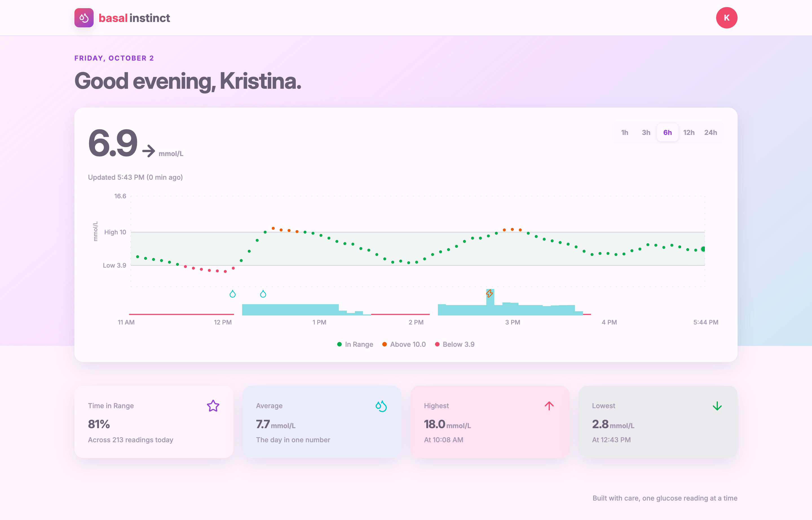The image size is (812, 520).
Task: Click the '5:44 PM' time axis label
Action: [705, 322]
